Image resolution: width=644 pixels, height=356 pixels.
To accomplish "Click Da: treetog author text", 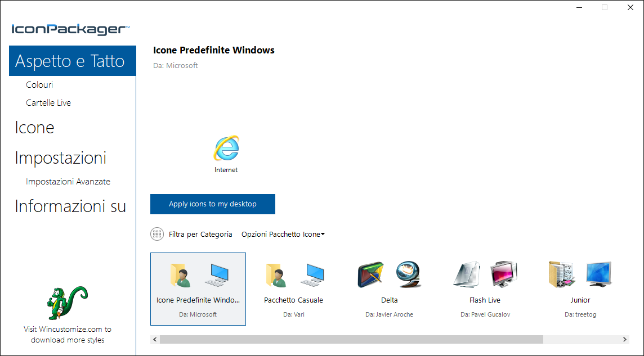I will coord(580,314).
